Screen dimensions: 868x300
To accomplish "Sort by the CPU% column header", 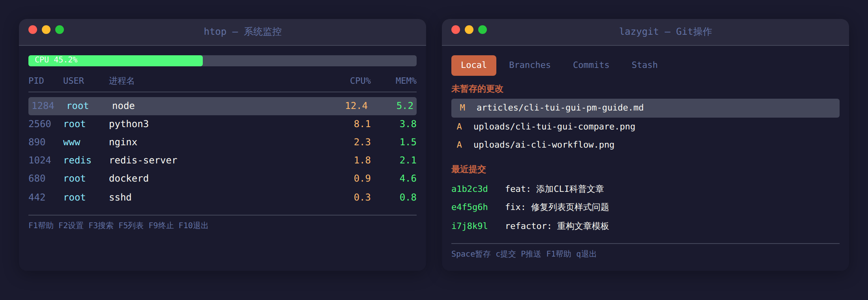I will [x=360, y=81].
